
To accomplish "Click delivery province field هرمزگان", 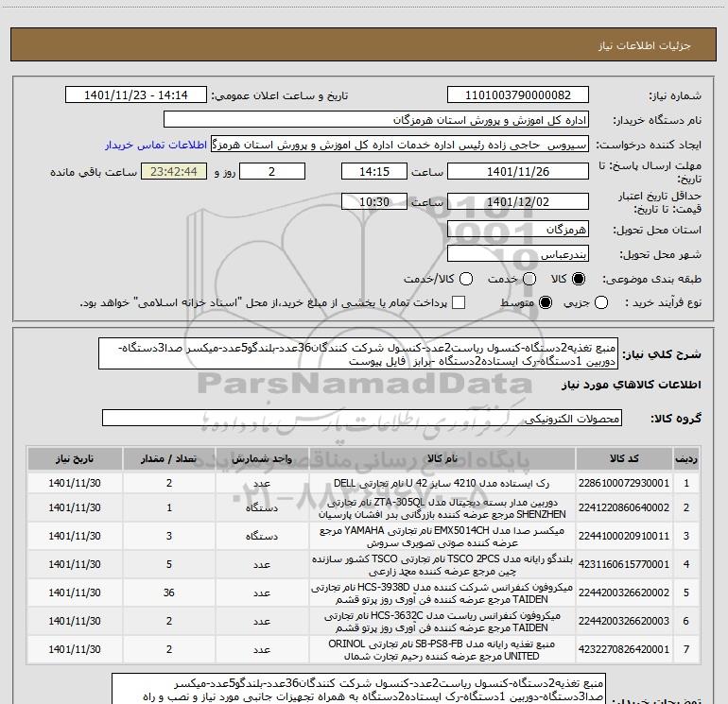I will click(x=518, y=230).
